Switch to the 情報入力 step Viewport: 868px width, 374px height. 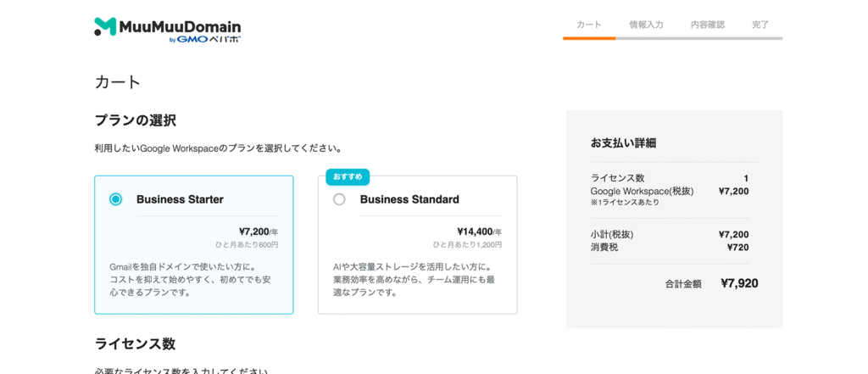coord(646,25)
